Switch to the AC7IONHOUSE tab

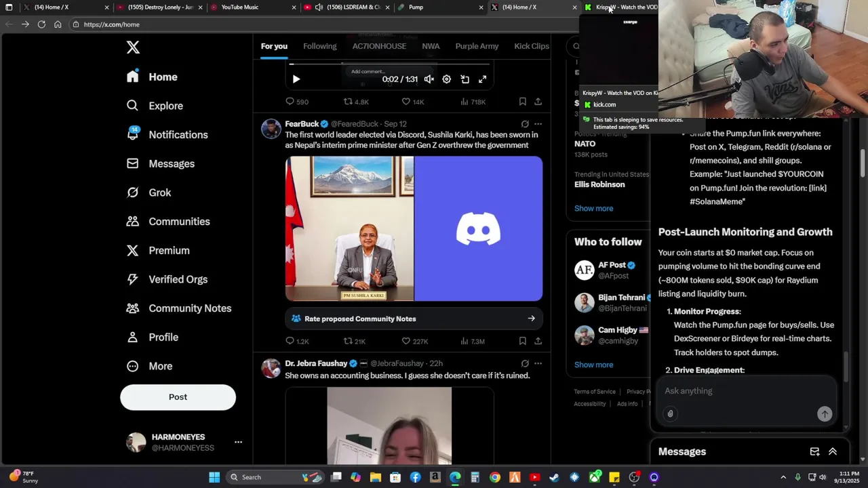379,46
